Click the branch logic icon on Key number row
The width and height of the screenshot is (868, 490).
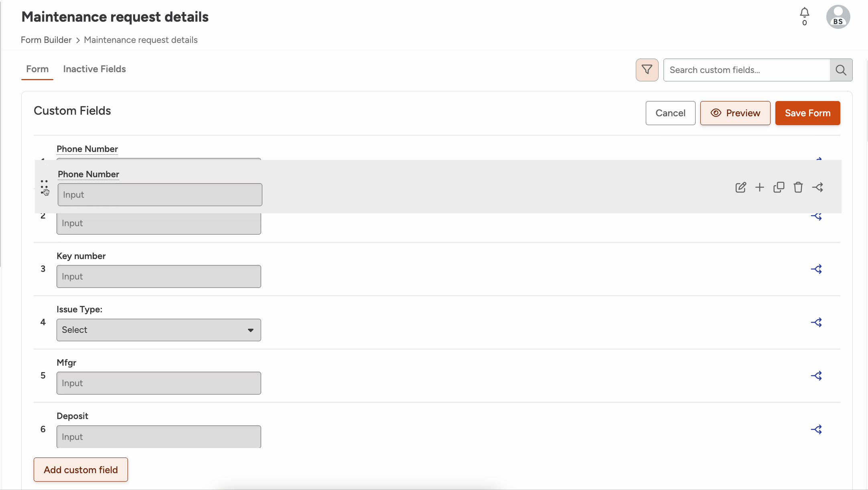click(816, 269)
